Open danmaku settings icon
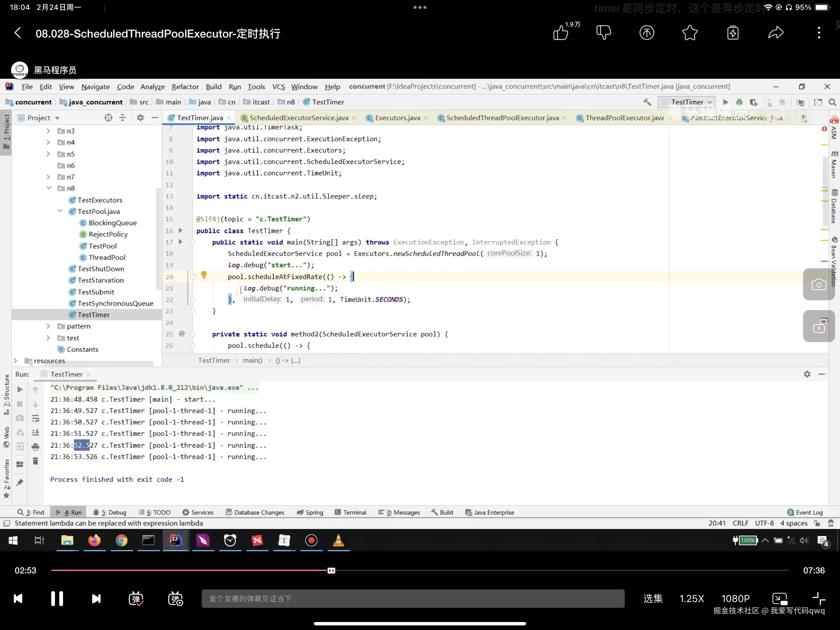Image resolution: width=840 pixels, height=630 pixels. (x=176, y=598)
